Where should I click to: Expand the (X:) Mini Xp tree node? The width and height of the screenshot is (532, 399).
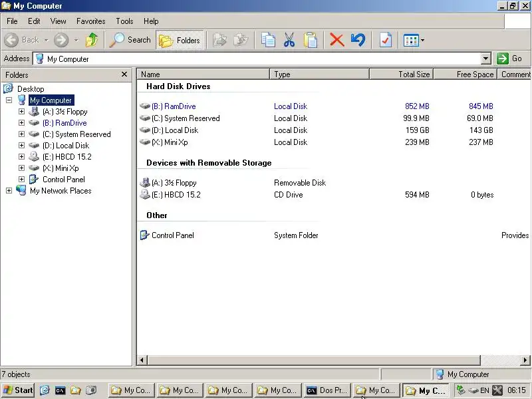tap(21, 168)
